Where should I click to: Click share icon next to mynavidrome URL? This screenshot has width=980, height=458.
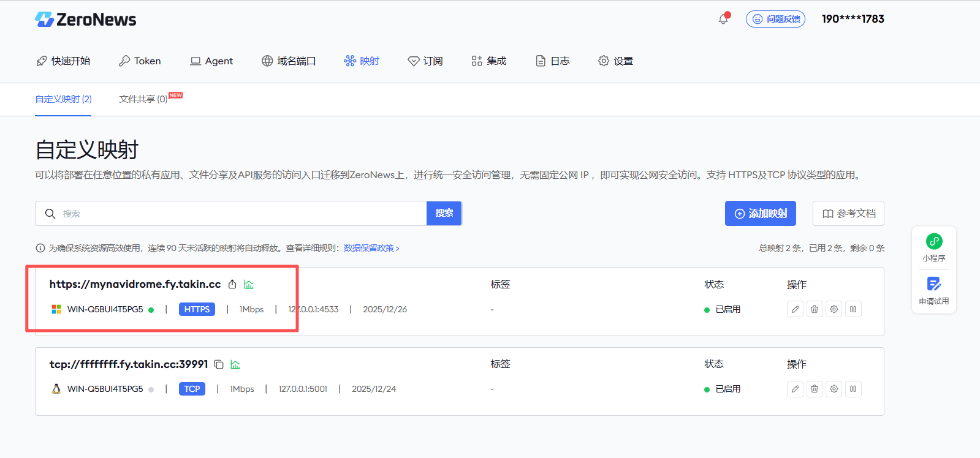[x=232, y=284]
